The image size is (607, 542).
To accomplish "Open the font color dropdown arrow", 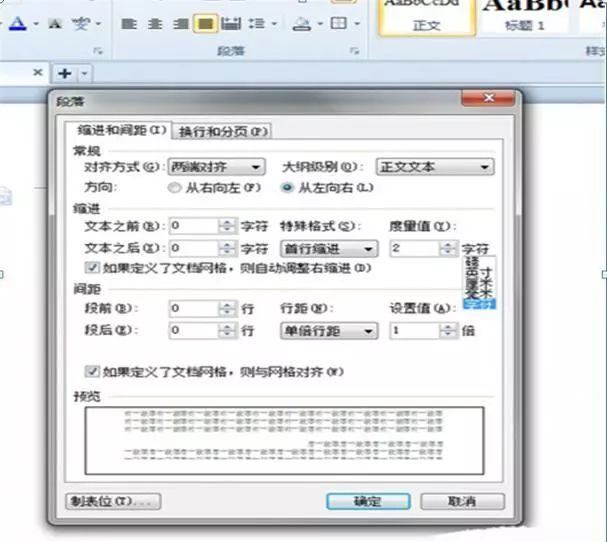I will click(x=36, y=24).
